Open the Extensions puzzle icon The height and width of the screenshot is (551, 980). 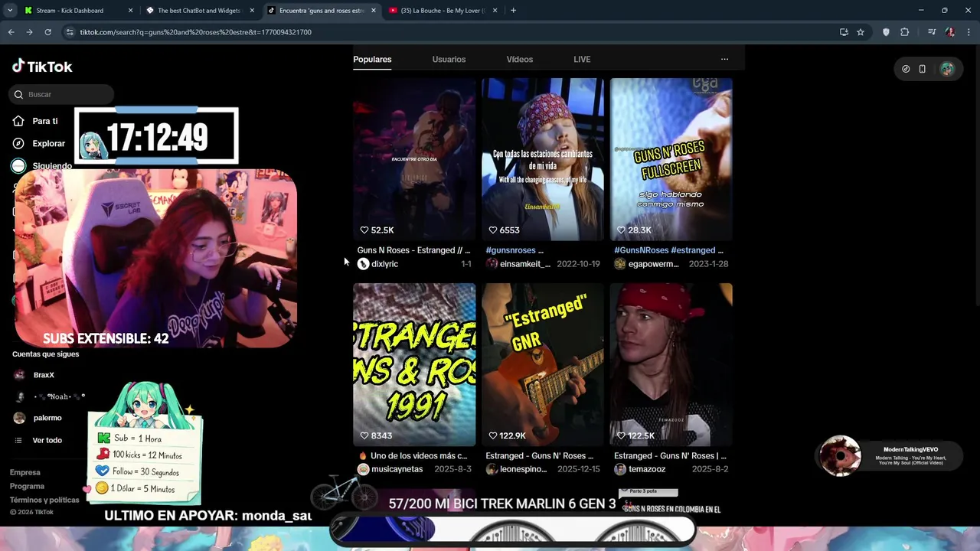click(904, 32)
